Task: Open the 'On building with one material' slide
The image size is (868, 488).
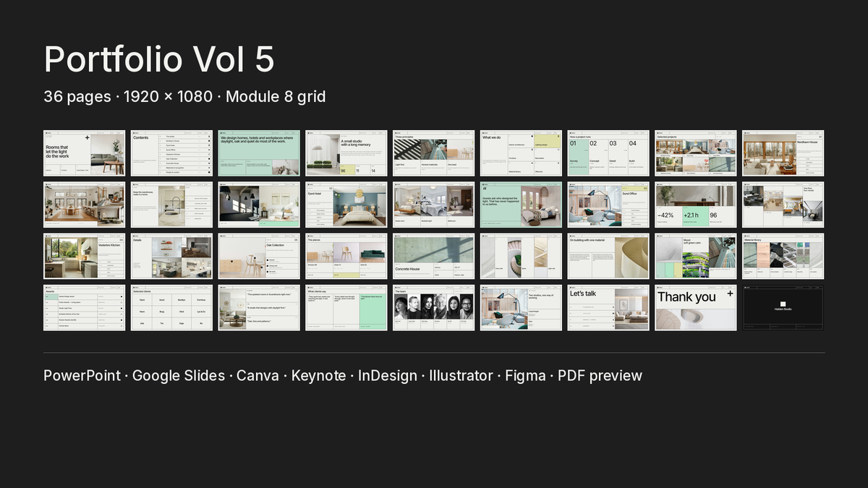Action: click(608, 256)
